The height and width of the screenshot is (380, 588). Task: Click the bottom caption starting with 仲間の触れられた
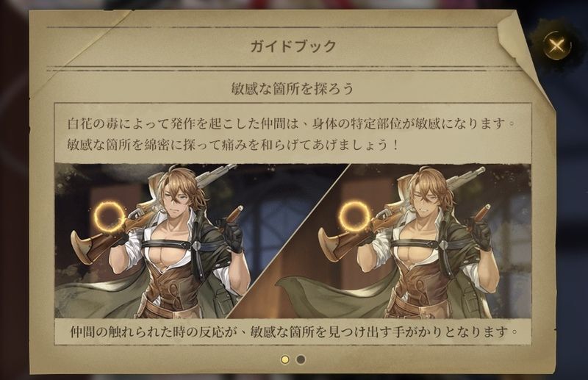pyautogui.click(x=294, y=331)
